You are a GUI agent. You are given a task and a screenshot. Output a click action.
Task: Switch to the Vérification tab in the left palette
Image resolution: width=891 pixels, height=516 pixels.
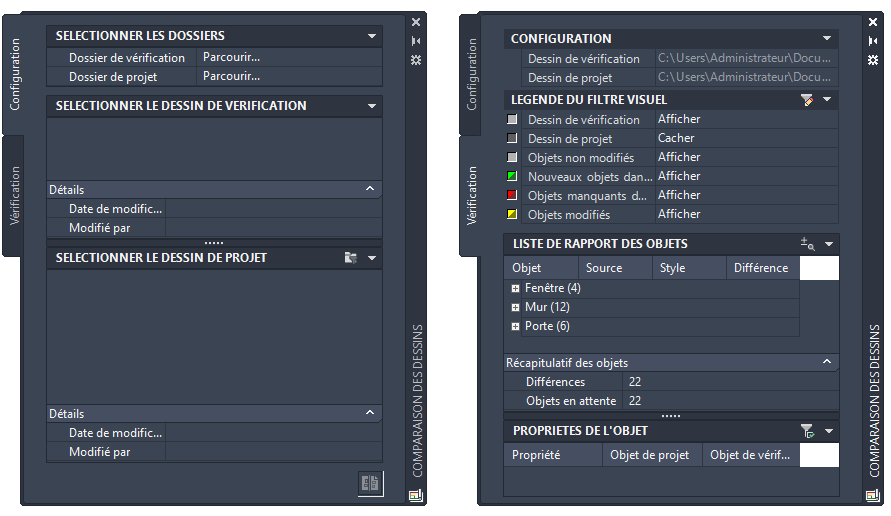tap(15, 196)
